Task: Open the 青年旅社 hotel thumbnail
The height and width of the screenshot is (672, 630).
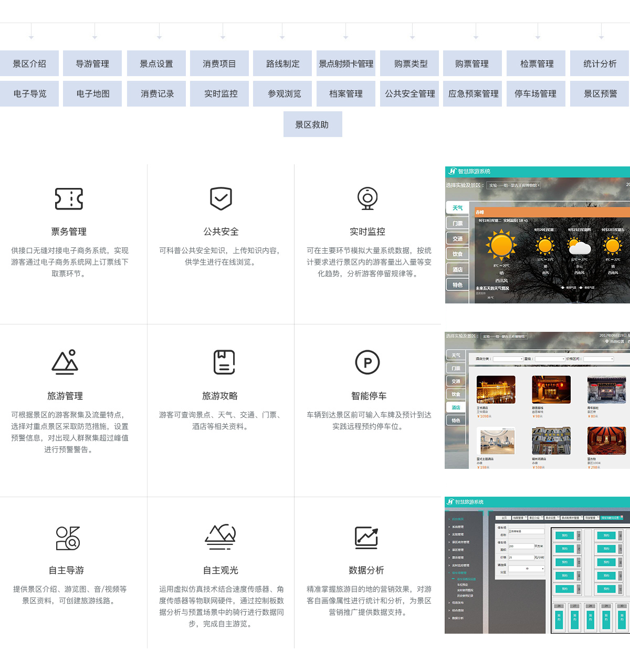Action: pyautogui.click(x=606, y=390)
